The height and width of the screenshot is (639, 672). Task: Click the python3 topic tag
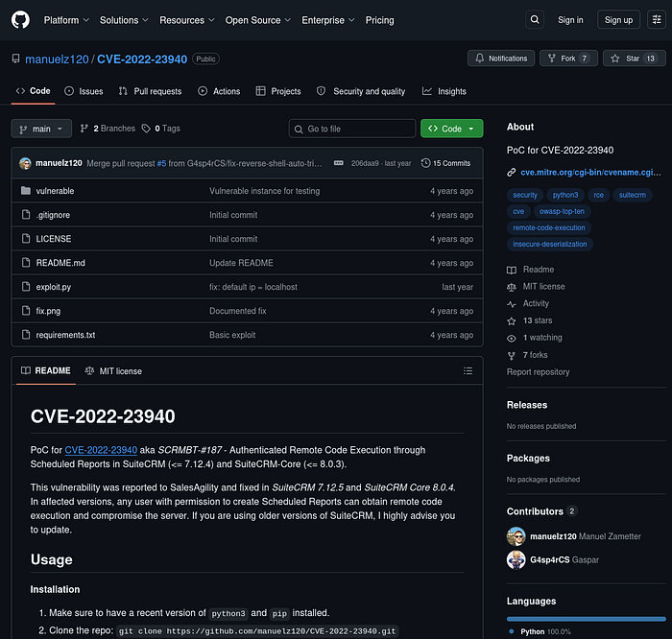[x=565, y=195]
